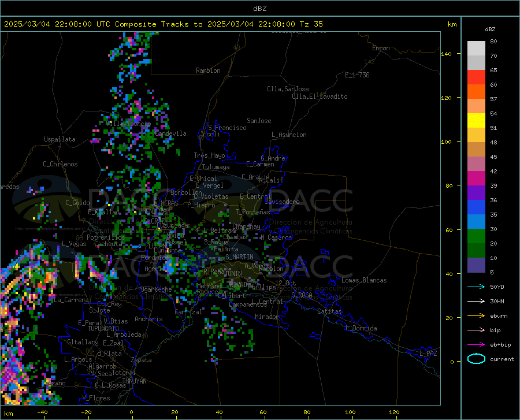
Task: Click the magenta eb+bip arrow symbol
Action: click(x=476, y=345)
